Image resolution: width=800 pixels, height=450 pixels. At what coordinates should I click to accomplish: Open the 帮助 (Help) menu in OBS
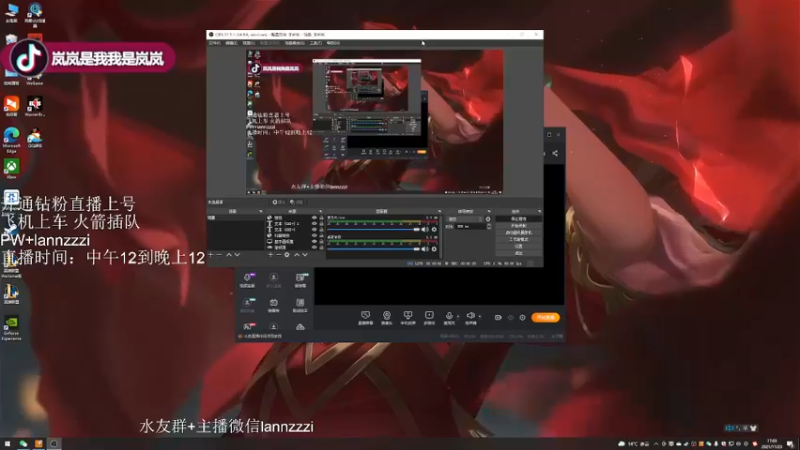coord(333,43)
